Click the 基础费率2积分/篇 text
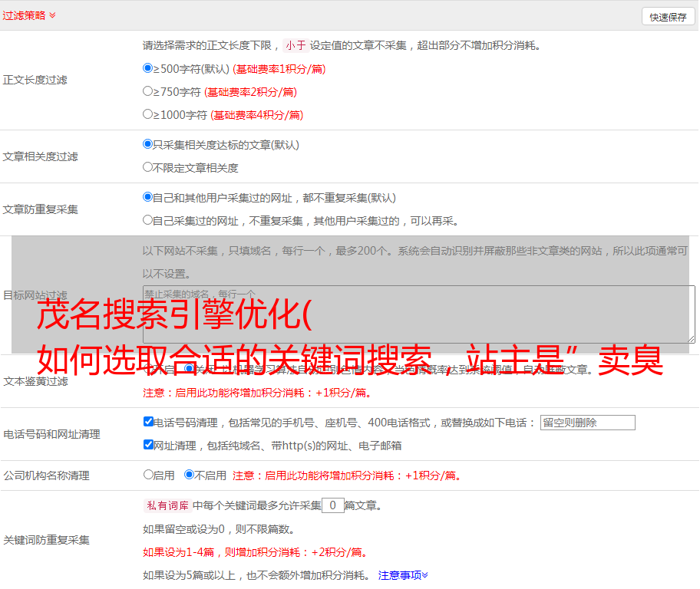The image size is (700, 589). (x=250, y=92)
